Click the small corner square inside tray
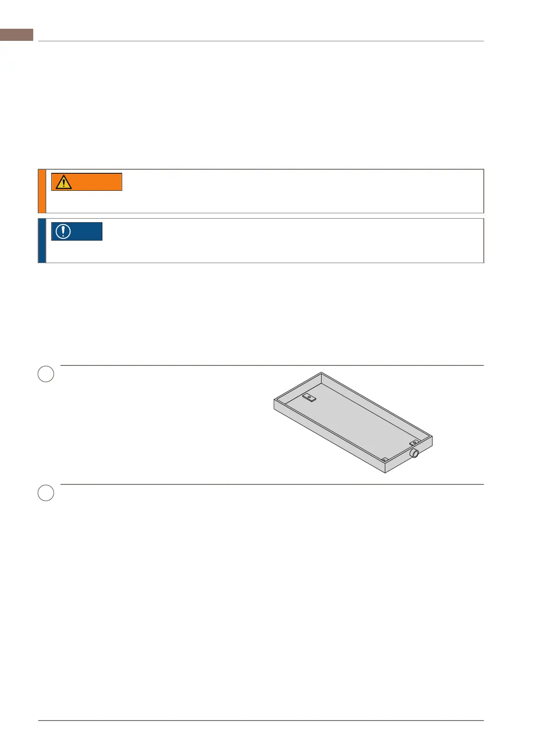 (384, 459)
